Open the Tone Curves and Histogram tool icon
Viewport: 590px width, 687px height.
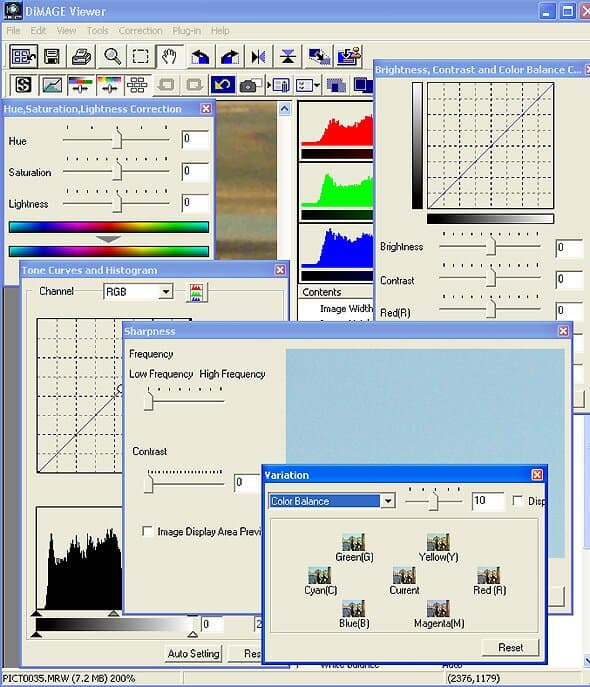pos(52,85)
